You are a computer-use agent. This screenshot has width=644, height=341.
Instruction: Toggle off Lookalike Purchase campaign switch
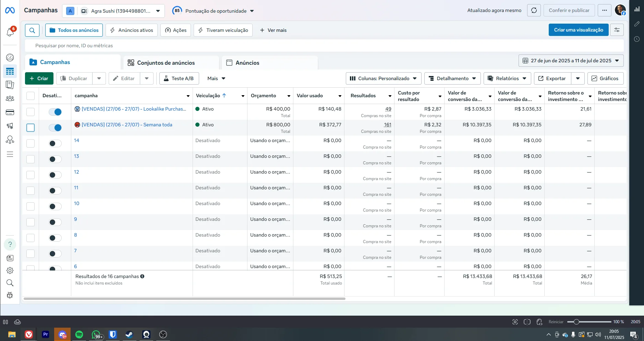(x=55, y=112)
